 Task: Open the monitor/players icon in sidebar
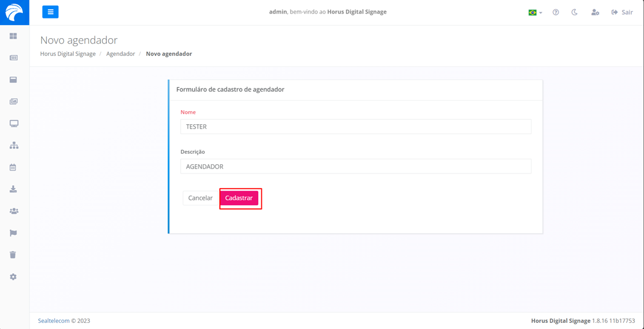[14, 124]
